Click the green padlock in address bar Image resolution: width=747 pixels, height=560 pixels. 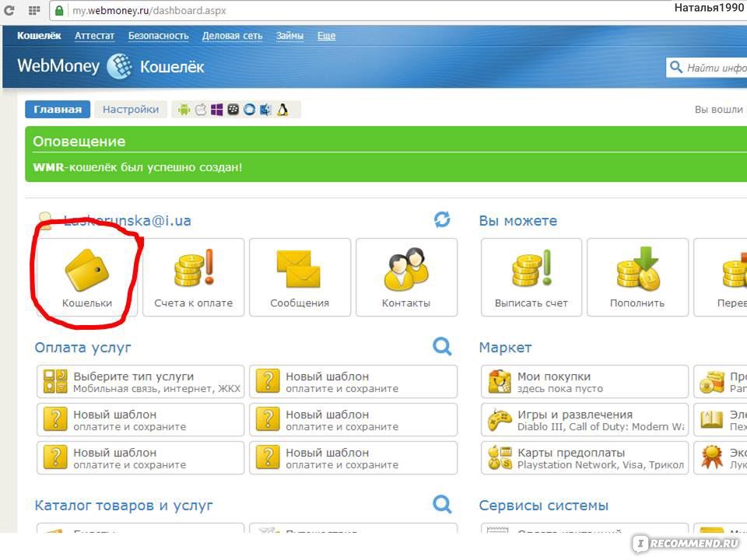tap(59, 10)
